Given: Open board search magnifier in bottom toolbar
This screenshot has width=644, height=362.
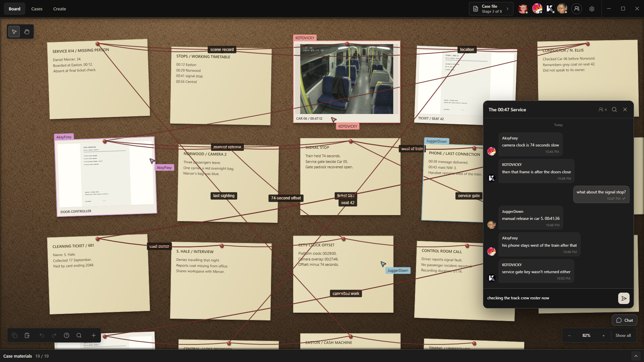Looking at the screenshot, I should point(79,336).
